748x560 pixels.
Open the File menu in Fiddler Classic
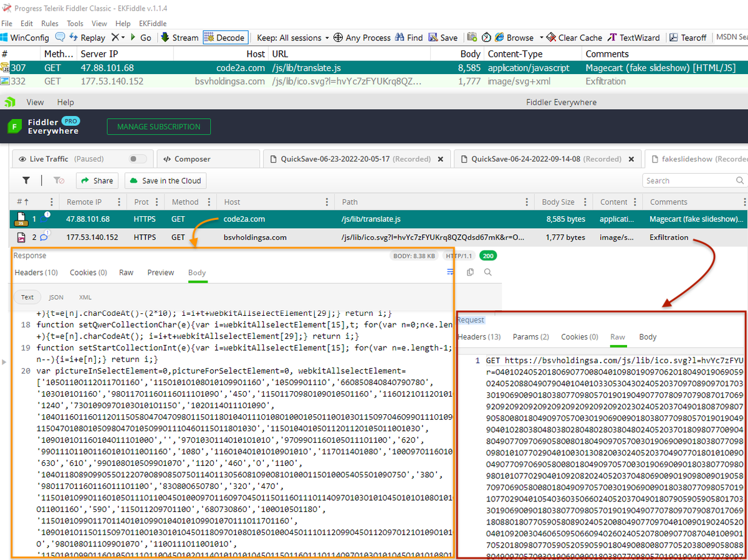(7, 23)
